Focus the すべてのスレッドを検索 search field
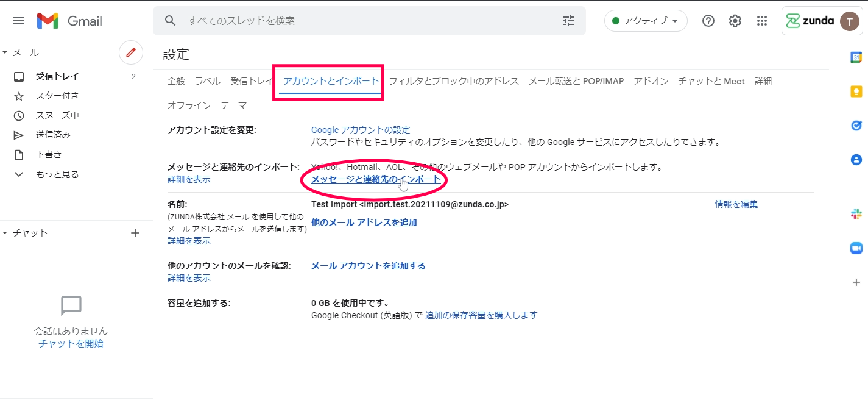Screen dimensions: 868x403 (369, 21)
